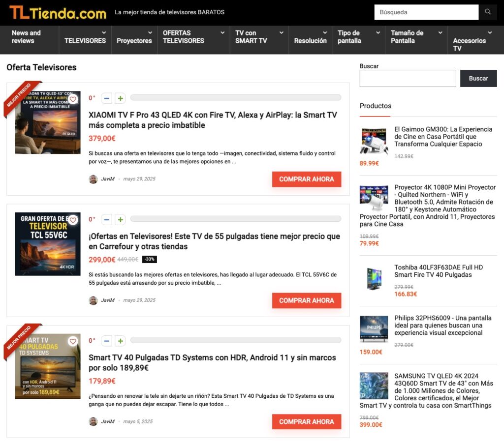504x444 pixels.
Task: Add Xiaomi TV F Pro to wishlist heart
Action: coord(73,99)
